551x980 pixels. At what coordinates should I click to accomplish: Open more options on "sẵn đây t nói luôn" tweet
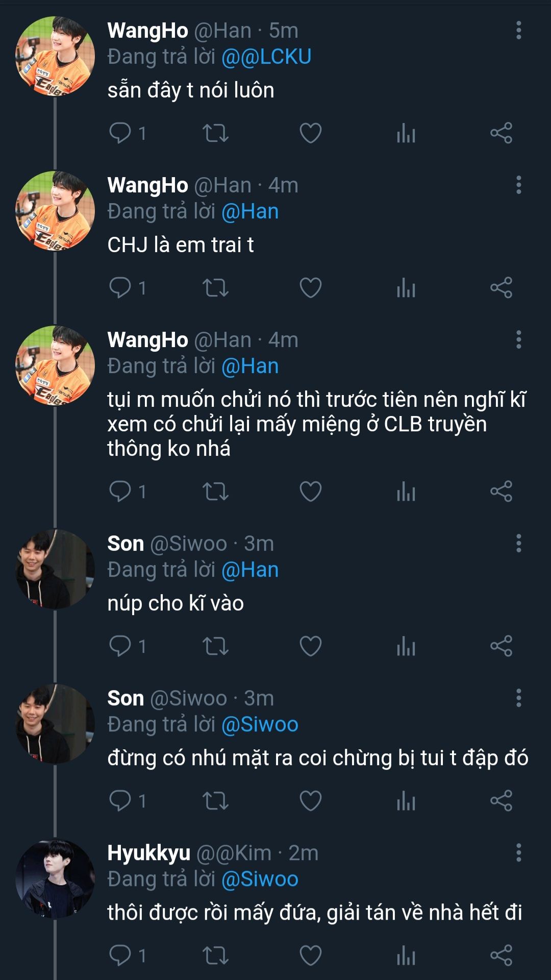518,31
